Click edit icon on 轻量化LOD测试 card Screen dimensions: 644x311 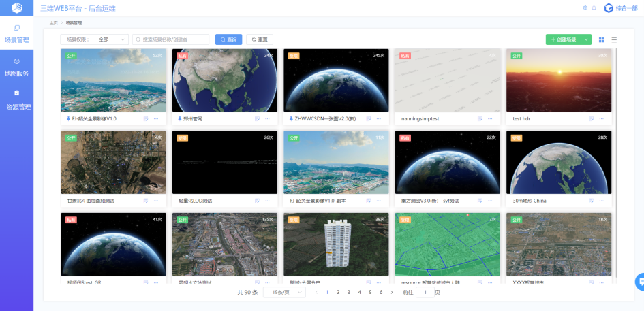pyautogui.click(x=258, y=201)
